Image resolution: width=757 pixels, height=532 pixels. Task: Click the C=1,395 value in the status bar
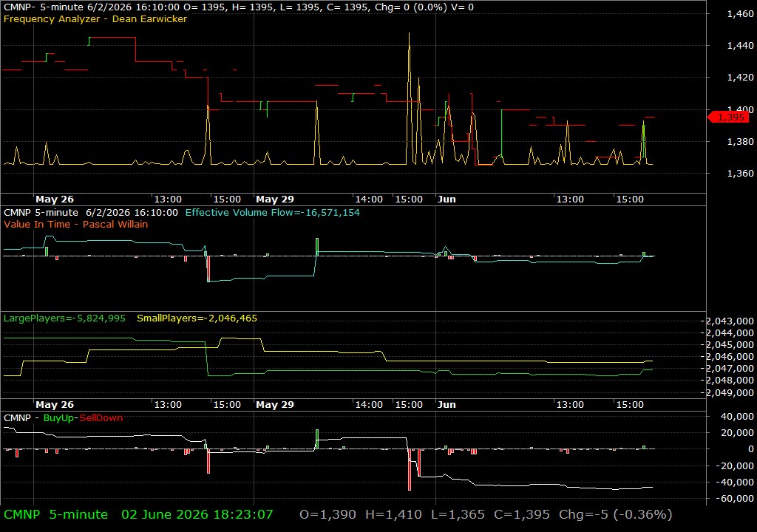[521, 514]
